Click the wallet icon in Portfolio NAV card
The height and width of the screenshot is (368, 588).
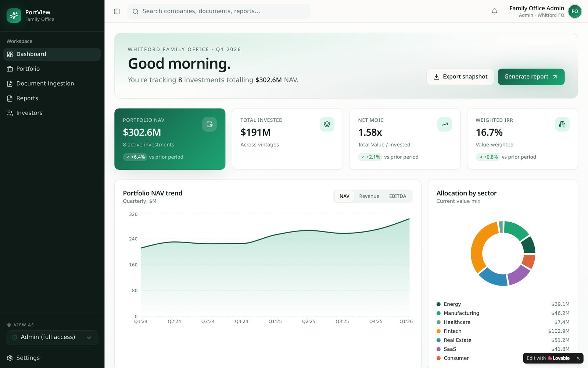pos(209,124)
